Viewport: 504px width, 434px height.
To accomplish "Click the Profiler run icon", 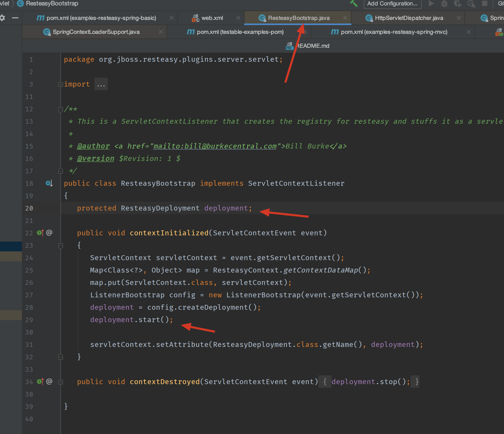I will click(x=471, y=4).
